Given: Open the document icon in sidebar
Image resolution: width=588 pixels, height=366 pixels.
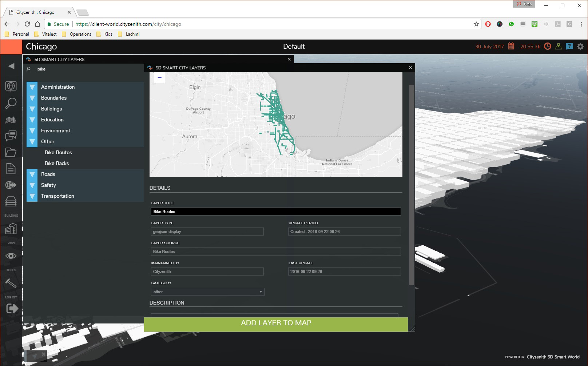Looking at the screenshot, I should coord(11,169).
